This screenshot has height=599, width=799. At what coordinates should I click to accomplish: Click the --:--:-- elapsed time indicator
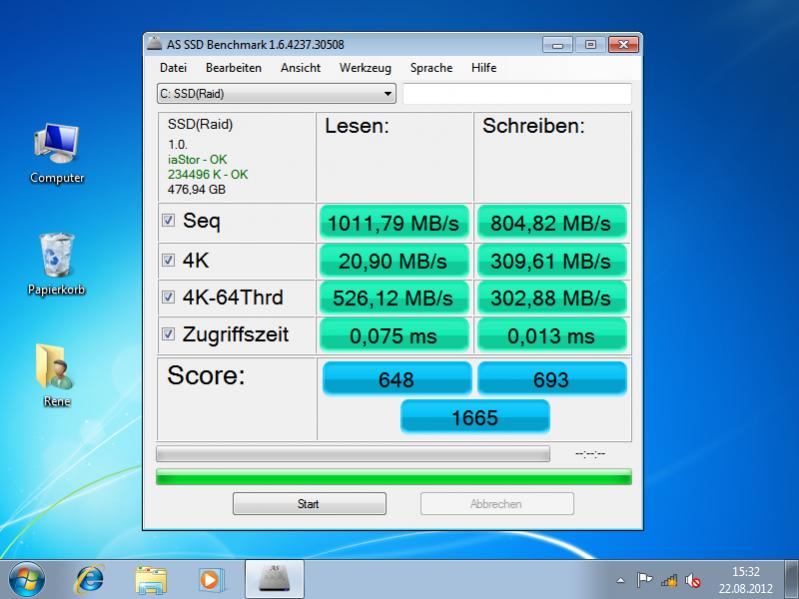pos(590,453)
